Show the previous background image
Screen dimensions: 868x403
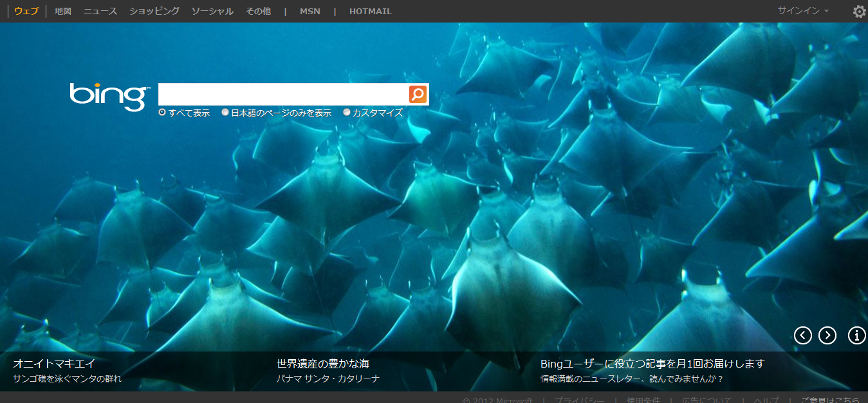[x=802, y=335]
